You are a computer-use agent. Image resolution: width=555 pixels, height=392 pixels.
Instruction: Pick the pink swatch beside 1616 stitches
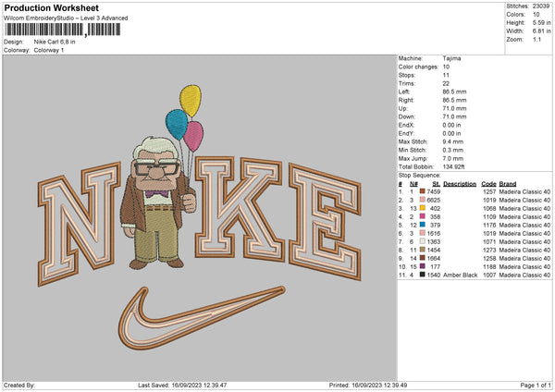[x=422, y=233]
